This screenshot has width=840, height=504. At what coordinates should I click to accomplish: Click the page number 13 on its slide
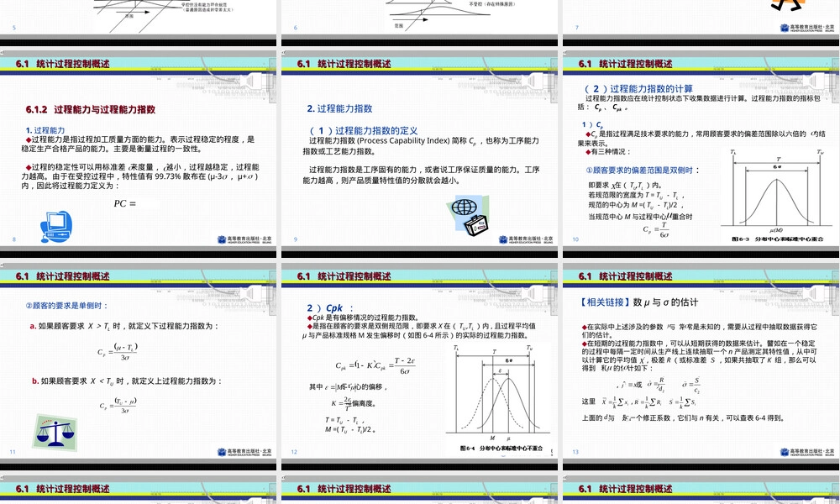click(575, 452)
